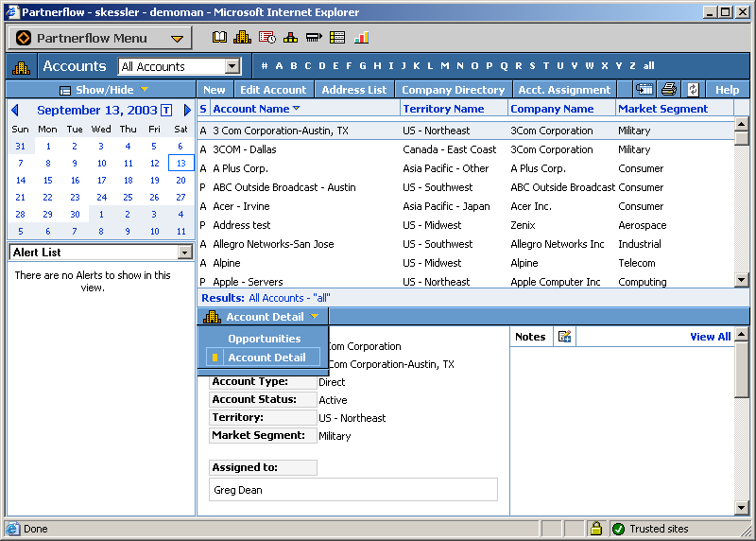The height and width of the screenshot is (541, 756).
Task: Select Opportunities from the dropdown menu
Action: (x=265, y=339)
